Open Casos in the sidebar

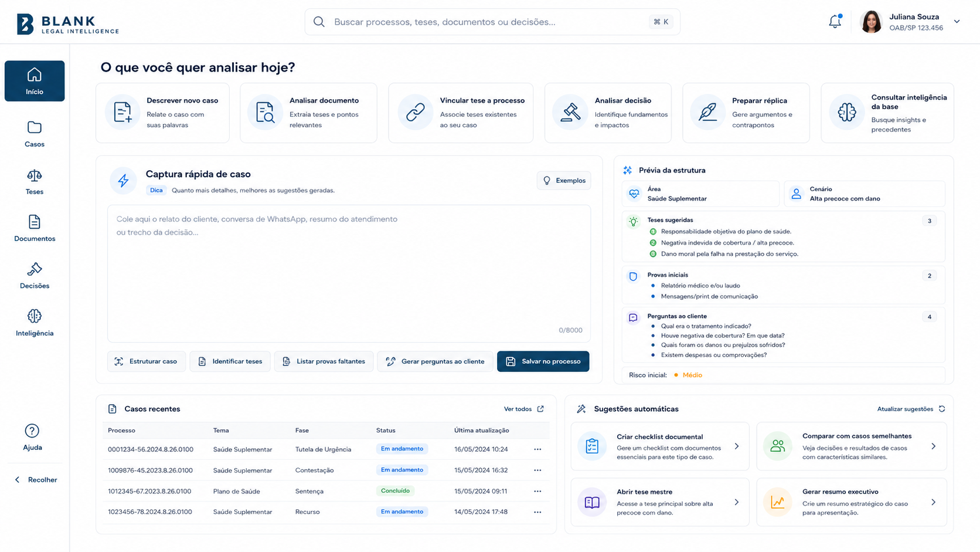click(35, 134)
